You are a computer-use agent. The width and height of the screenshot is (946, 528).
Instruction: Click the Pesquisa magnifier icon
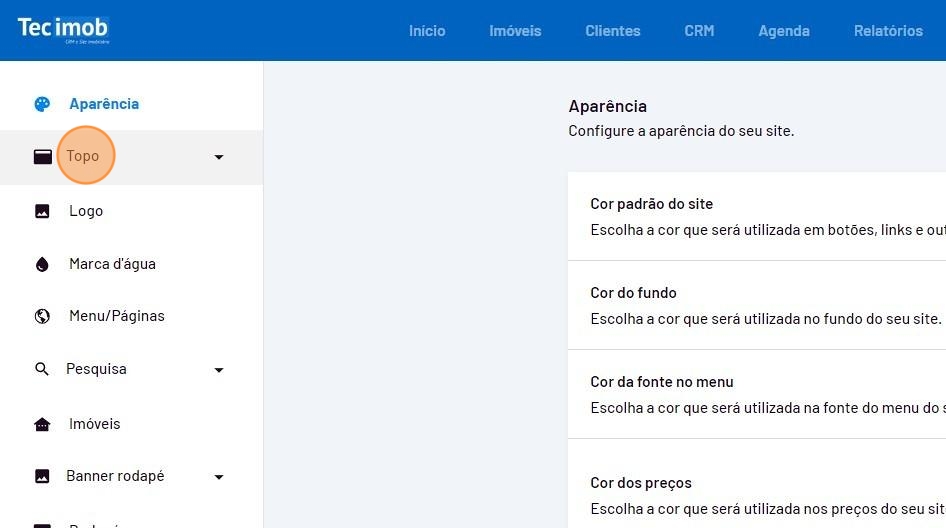point(42,369)
